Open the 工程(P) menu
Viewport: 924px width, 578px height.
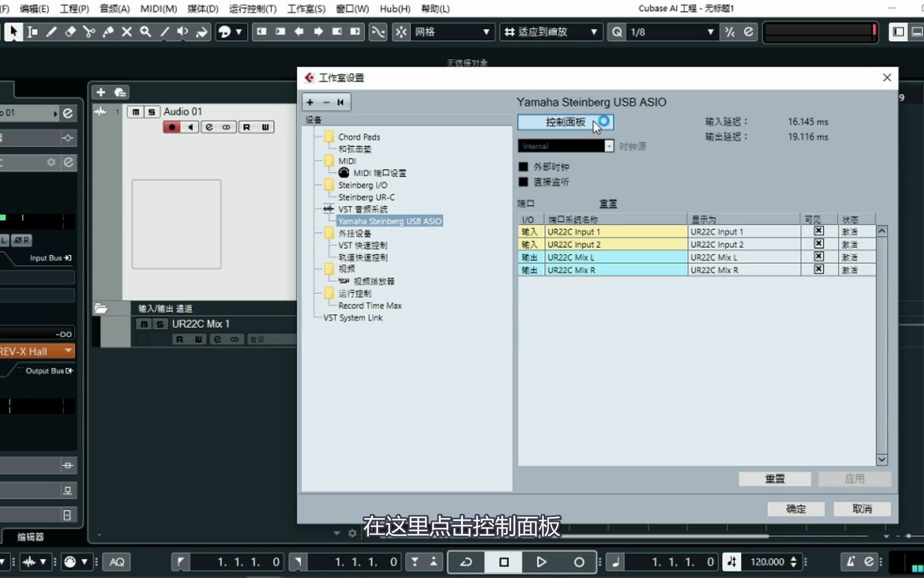[74, 9]
